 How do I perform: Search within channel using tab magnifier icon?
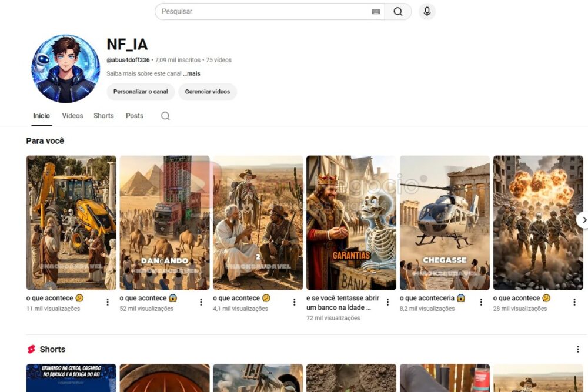165,116
